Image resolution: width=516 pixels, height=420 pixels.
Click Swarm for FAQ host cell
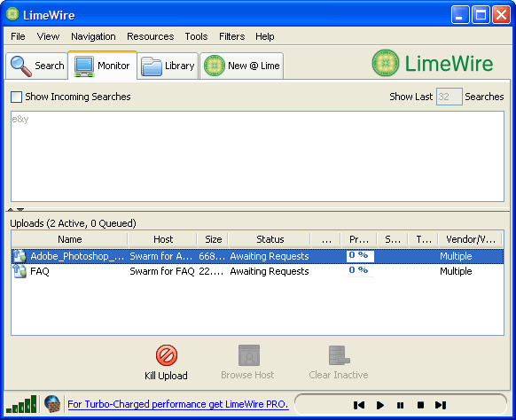(162, 271)
